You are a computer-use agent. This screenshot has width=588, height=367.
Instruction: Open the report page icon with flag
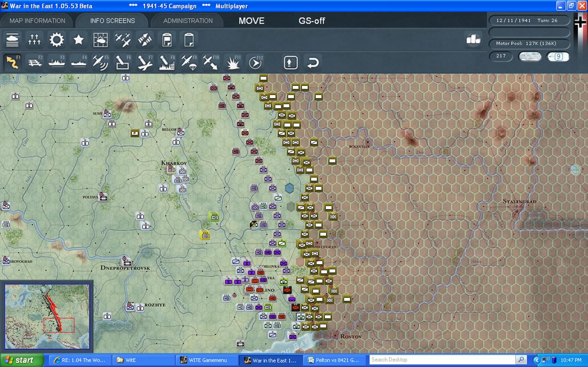pos(167,40)
